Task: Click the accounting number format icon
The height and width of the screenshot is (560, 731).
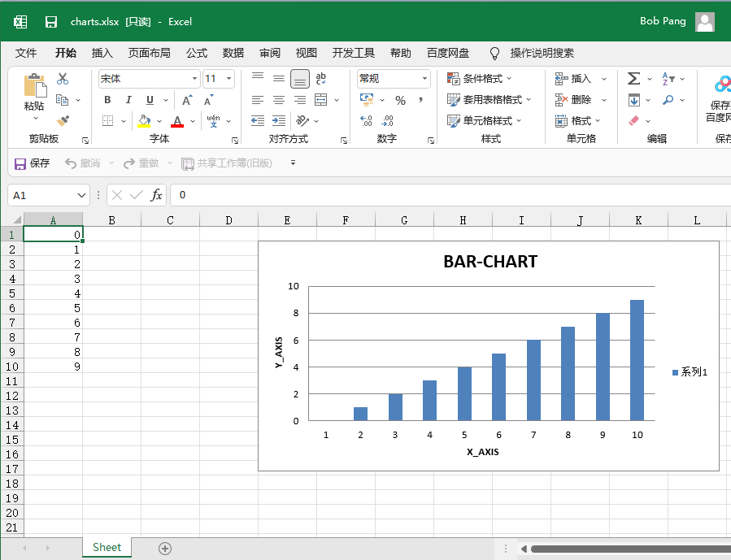Action: [x=367, y=100]
